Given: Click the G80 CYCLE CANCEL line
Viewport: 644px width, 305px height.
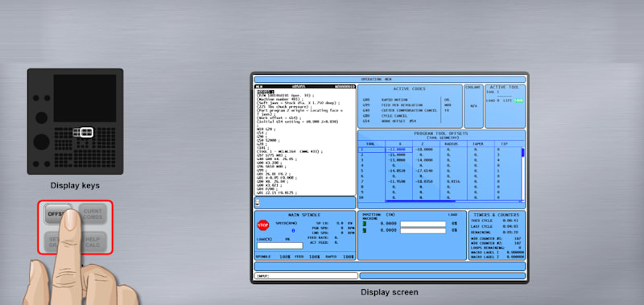Looking at the screenshot, I should [x=386, y=116].
